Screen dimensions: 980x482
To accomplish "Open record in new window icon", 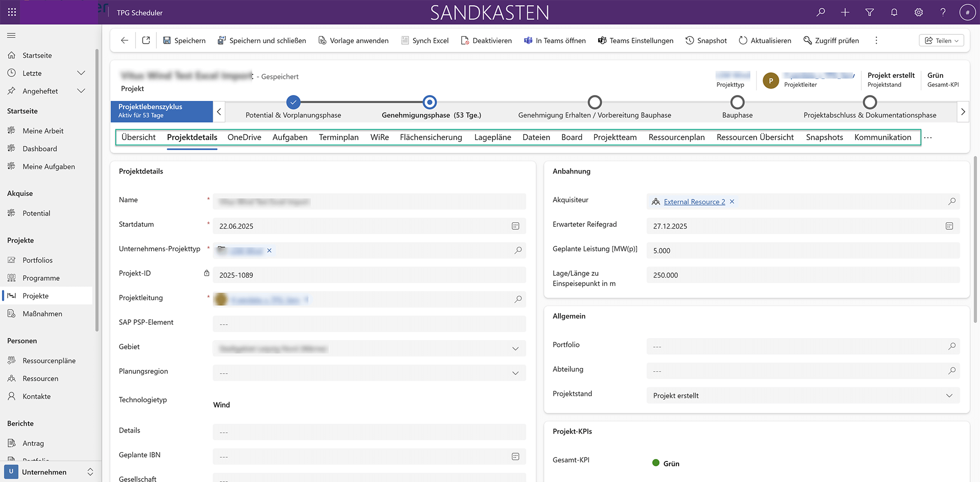I will [146, 41].
